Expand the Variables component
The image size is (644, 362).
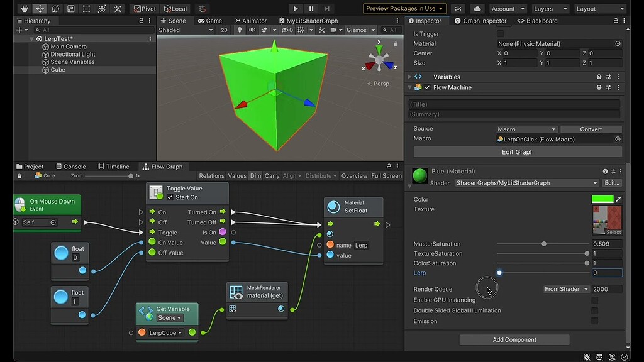tap(409, 77)
